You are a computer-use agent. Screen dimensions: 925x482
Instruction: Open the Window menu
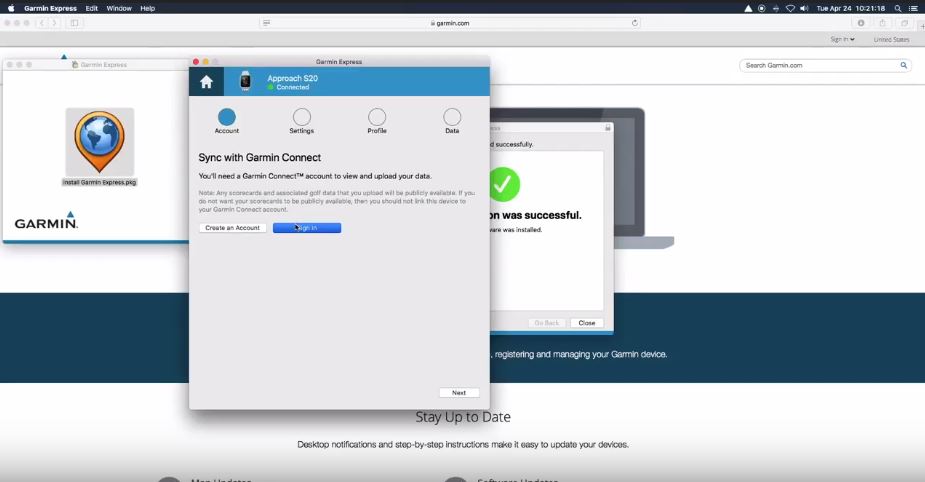pos(119,8)
